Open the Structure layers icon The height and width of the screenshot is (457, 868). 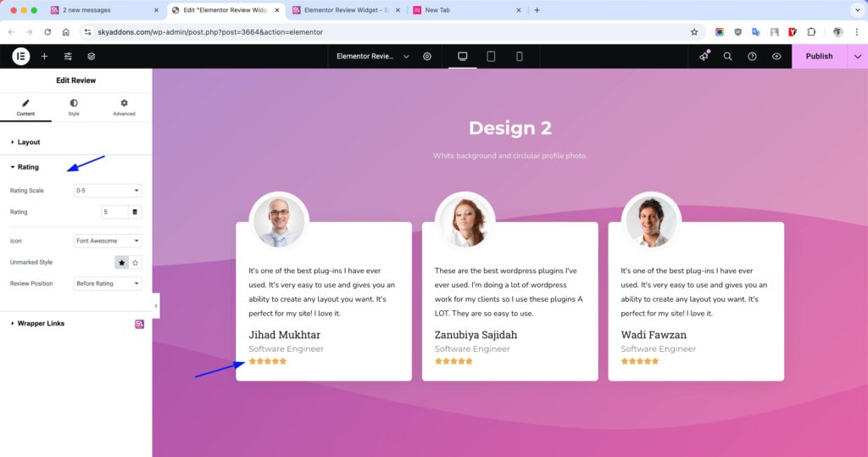92,56
